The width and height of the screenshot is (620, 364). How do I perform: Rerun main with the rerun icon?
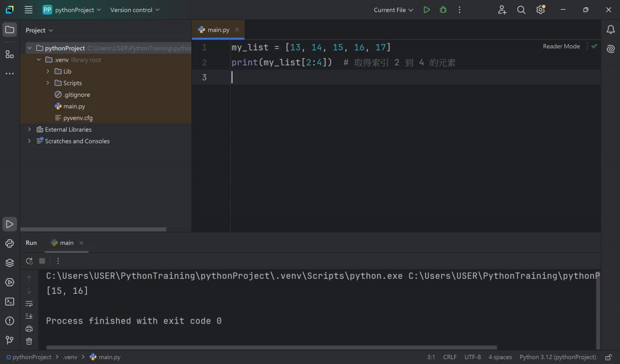pyautogui.click(x=29, y=261)
